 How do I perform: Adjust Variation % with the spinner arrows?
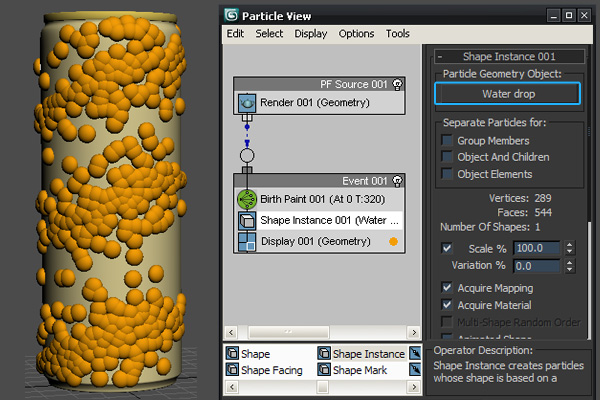pos(569,266)
